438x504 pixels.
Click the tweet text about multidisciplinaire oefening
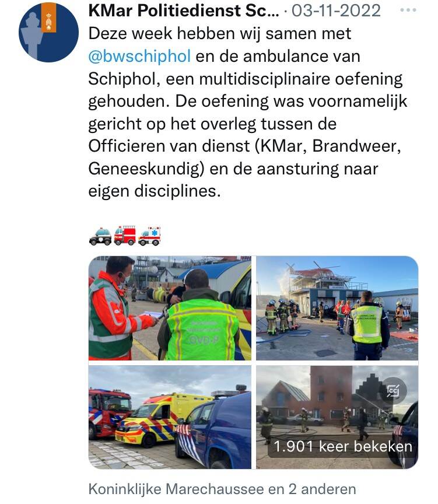tap(248, 112)
